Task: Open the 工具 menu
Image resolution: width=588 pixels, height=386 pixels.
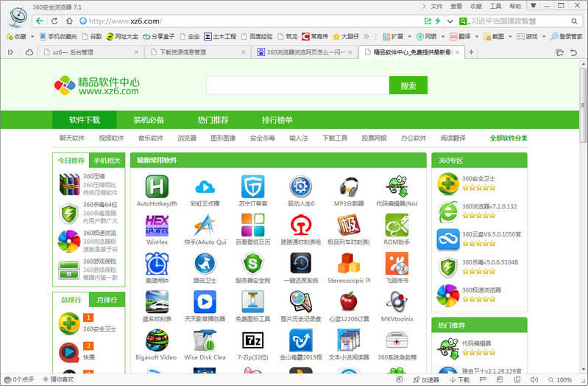Action: pos(495,7)
